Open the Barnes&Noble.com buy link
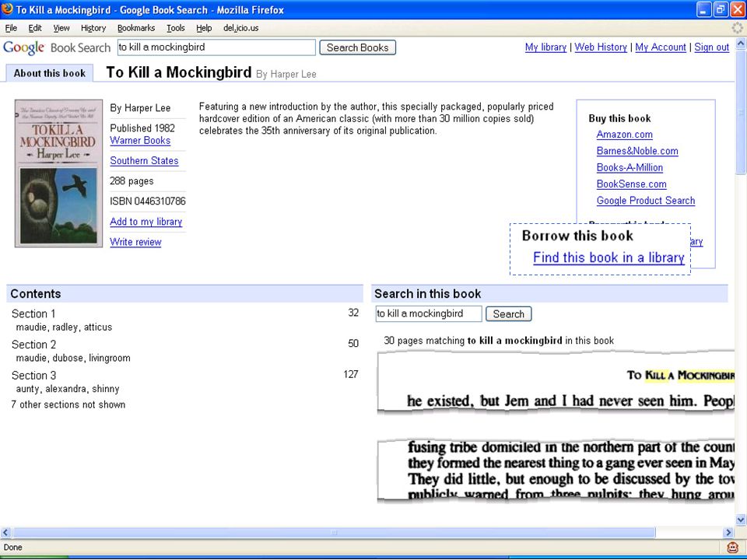The image size is (747, 560). (637, 151)
